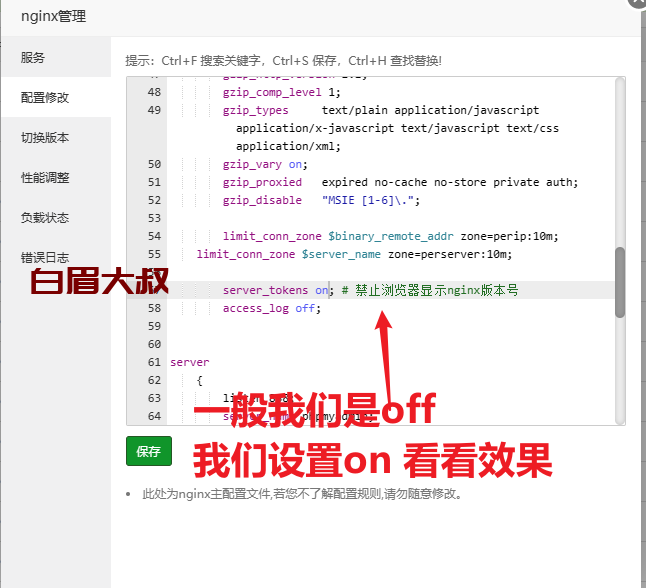Click zone=perserver:10m text
The height and width of the screenshot is (588, 646).
pos(450,255)
